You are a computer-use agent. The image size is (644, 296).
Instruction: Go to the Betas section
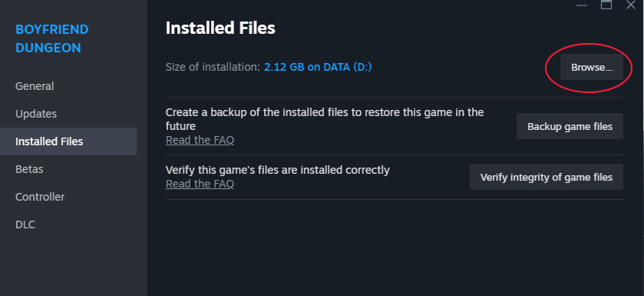pos(29,169)
